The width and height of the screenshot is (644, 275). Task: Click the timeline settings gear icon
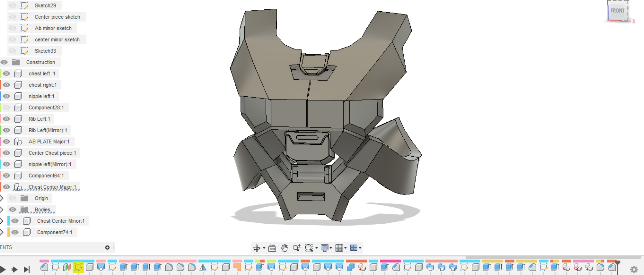634,270
